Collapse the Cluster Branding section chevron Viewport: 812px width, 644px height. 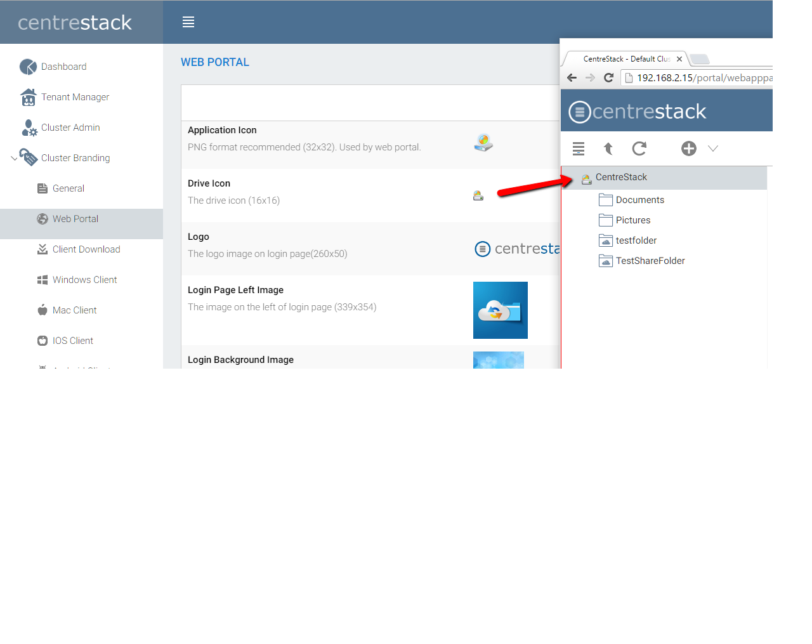[x=14, y=158]
